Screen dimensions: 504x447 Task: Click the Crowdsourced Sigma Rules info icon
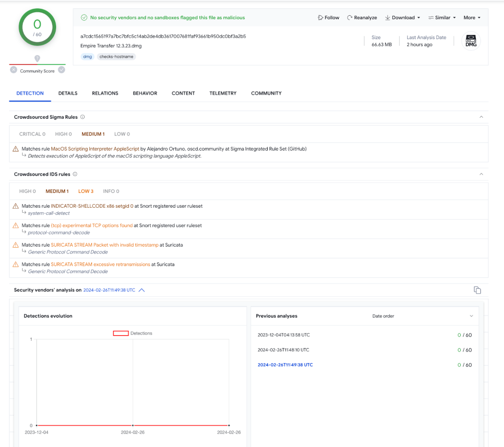(x=82, y=117)
